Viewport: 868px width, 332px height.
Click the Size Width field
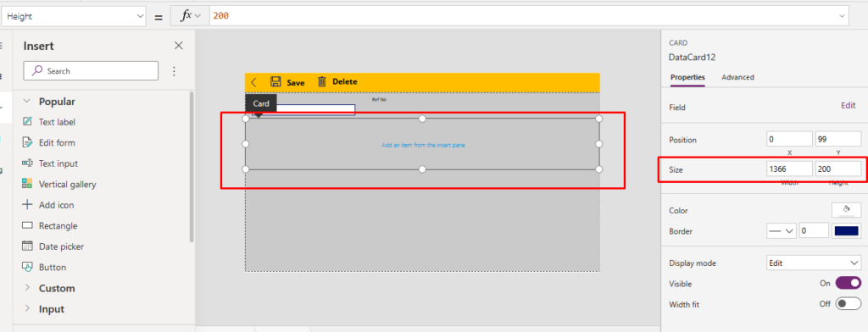pos(789,169)
